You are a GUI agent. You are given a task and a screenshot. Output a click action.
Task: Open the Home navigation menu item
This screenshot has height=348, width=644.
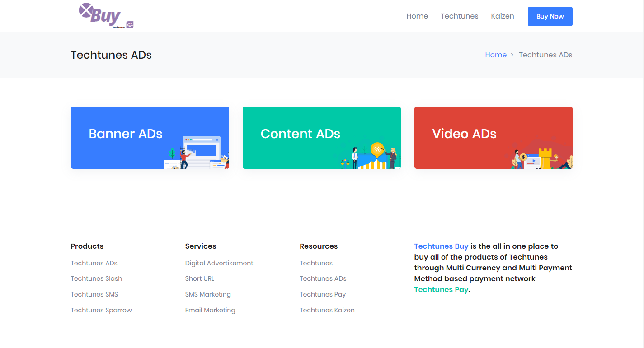(x=417, y=16)
